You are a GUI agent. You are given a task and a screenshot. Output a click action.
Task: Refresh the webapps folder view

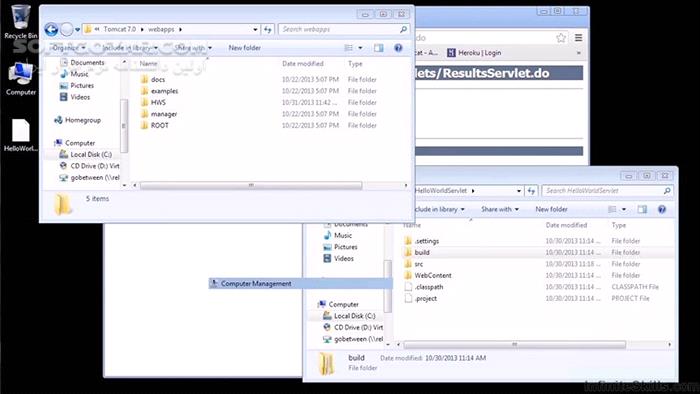267,29
